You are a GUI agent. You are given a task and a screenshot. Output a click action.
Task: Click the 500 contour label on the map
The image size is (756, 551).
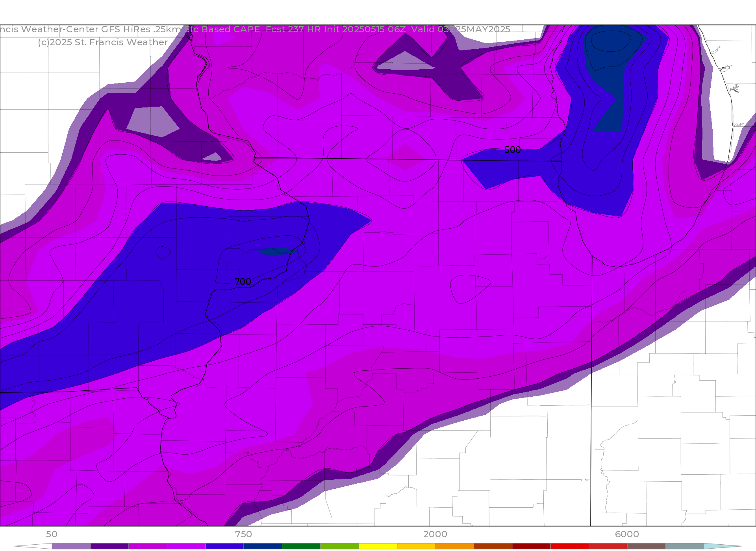point(512,150)
